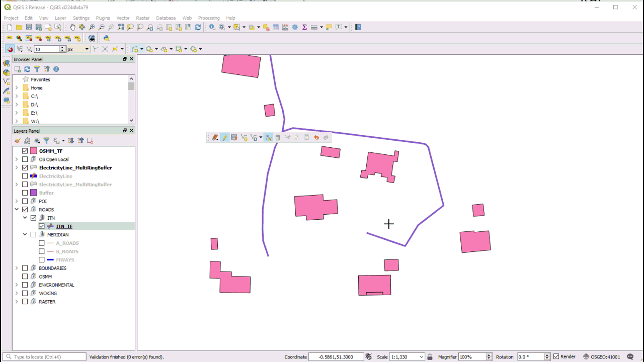644x362 pixels.
Task: Click the Zoom Out magnifier tool
Action: tap(102, 27)
